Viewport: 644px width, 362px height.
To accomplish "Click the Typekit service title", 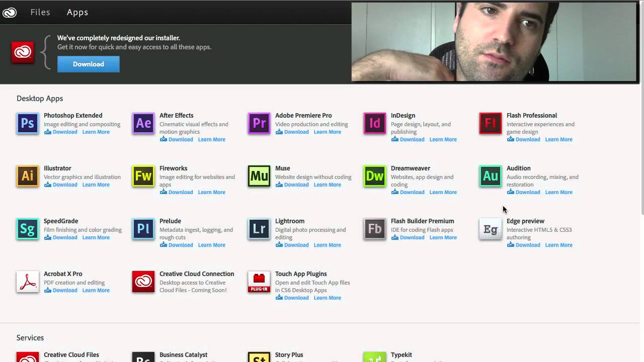I will [x=401, y=354].
